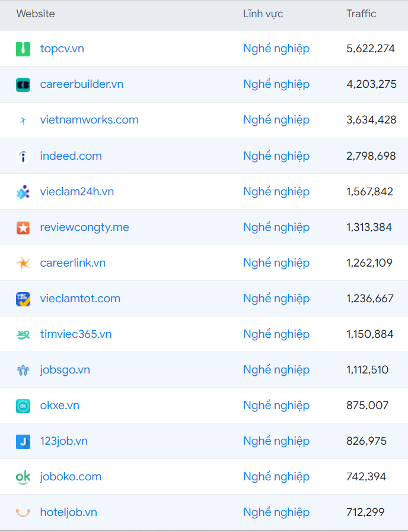Screen dimensions: 408x532
Task: Open the joboko.com link
Action: (71, 477)
